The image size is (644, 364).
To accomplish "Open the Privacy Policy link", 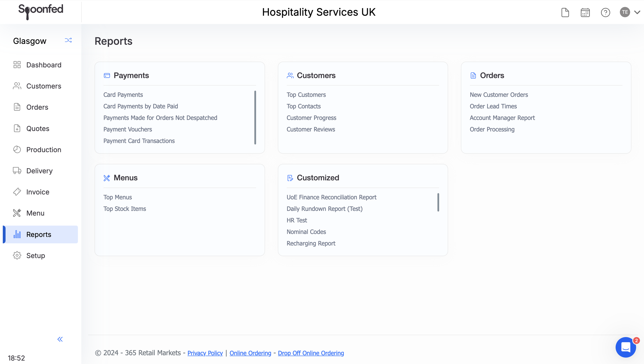I will pyautogui.click(x=205, y=353).
